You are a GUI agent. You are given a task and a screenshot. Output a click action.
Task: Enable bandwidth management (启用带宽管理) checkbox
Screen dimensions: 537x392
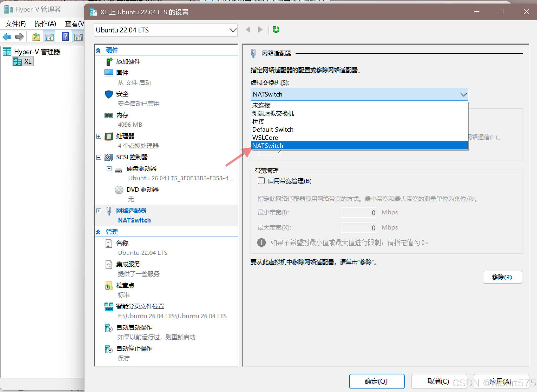point(261,181)
